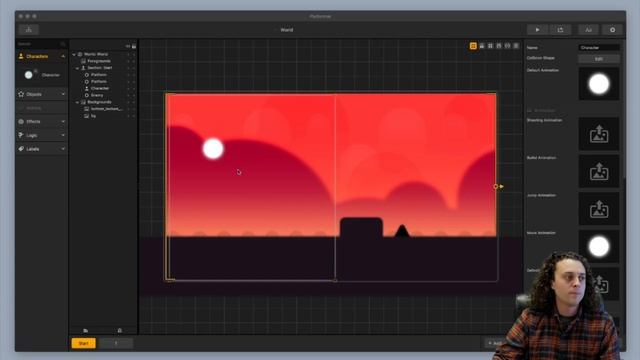Select the highlighted orange canvas view icon
This screenshot has width=640, height=360.
coord(473,46)
